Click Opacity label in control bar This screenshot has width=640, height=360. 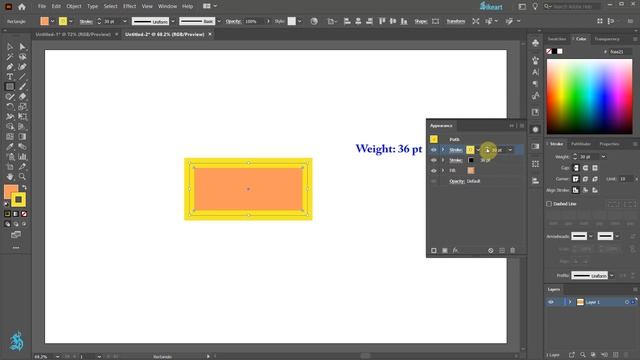pos(233,21)
